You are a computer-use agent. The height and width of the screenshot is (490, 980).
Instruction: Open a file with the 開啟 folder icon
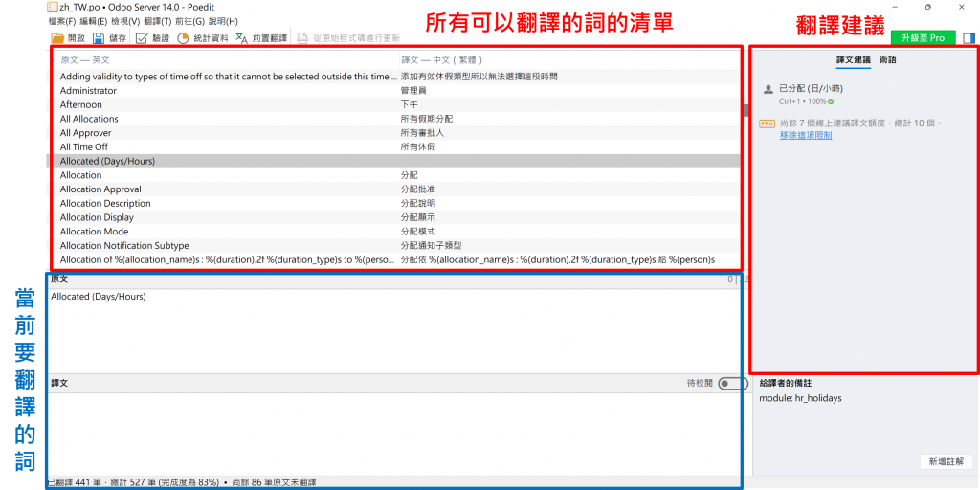(x=58, y=38)
